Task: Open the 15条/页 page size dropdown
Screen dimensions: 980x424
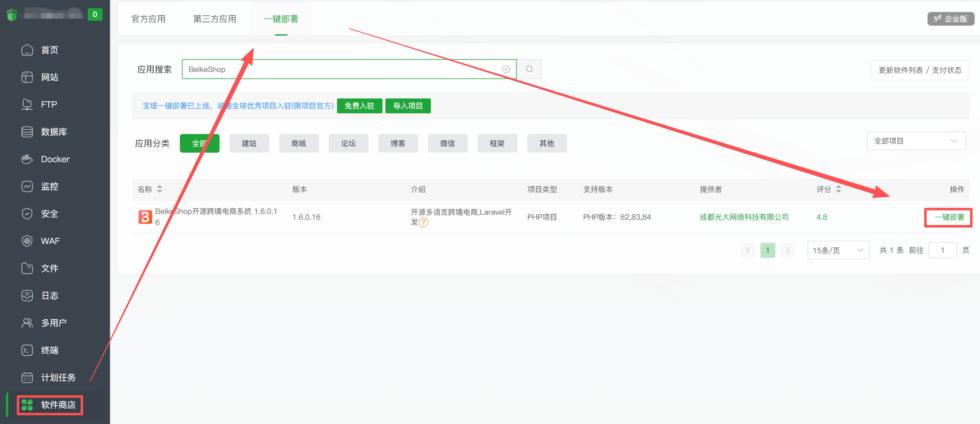Action: click(838, 250)
